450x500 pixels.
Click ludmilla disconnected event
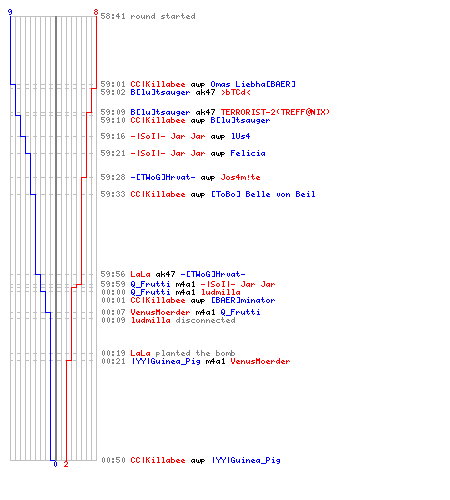click(x=183, y=320)
